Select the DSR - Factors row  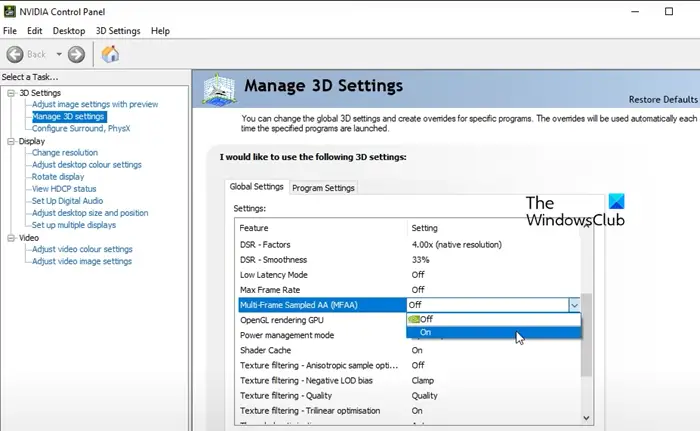pos(409,245)
